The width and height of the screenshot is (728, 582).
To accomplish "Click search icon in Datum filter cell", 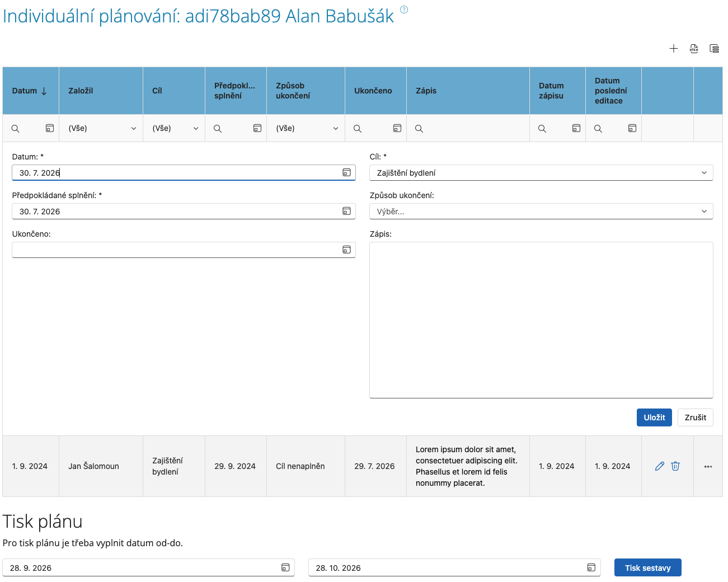I will [x=16, y=129].
